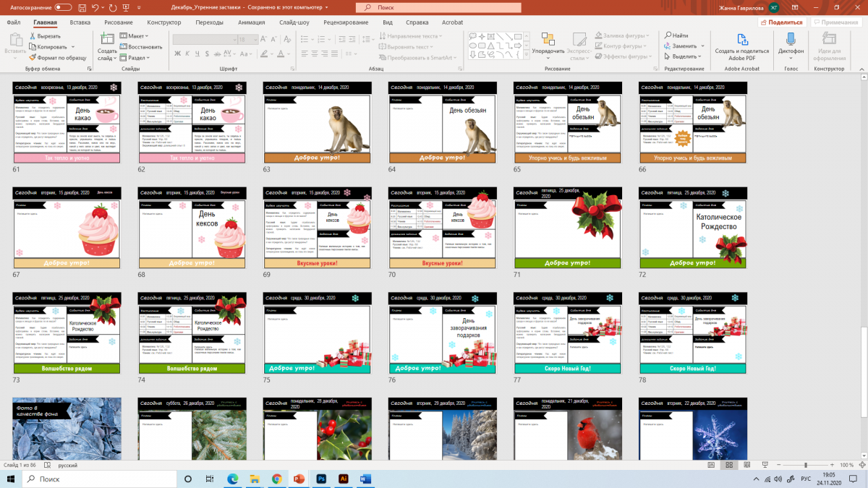This screenshot has height=488, width=868.
Task: Click the Save icon in title bar
Action: (82, 7)
